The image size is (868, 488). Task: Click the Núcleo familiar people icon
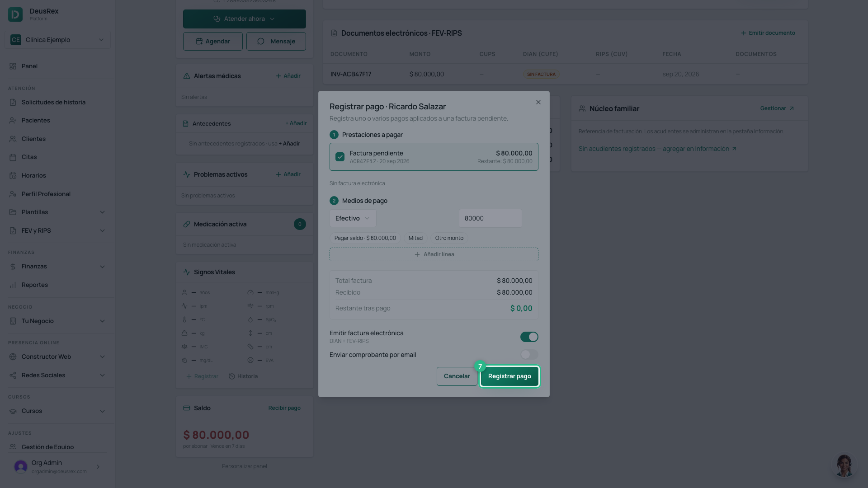[582, 108]
